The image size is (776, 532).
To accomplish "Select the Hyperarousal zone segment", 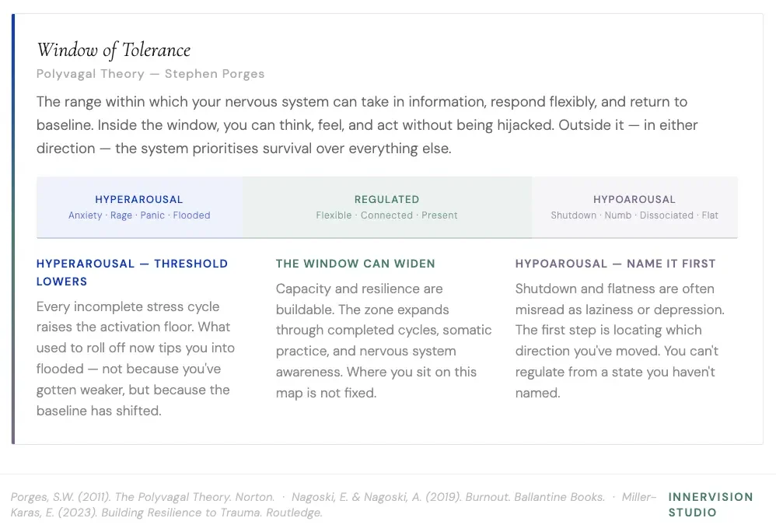I will click(x=139, y=207).
